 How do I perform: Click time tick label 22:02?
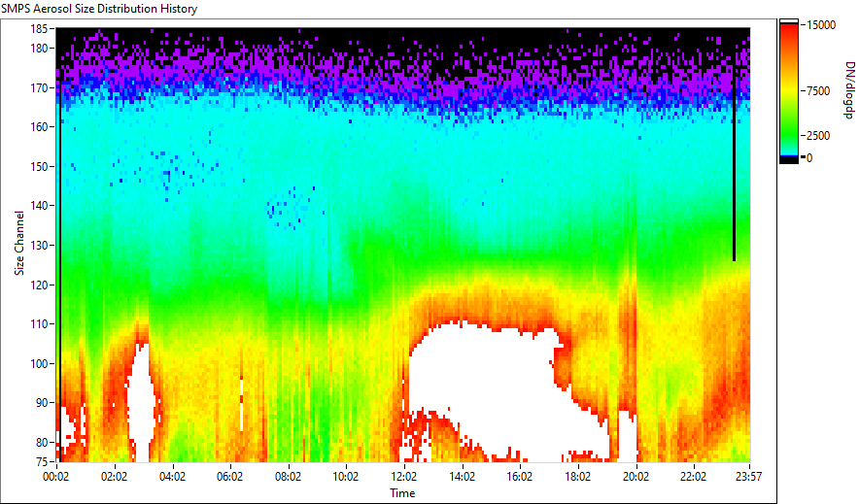pyautogui.click(x=693, y=477)
